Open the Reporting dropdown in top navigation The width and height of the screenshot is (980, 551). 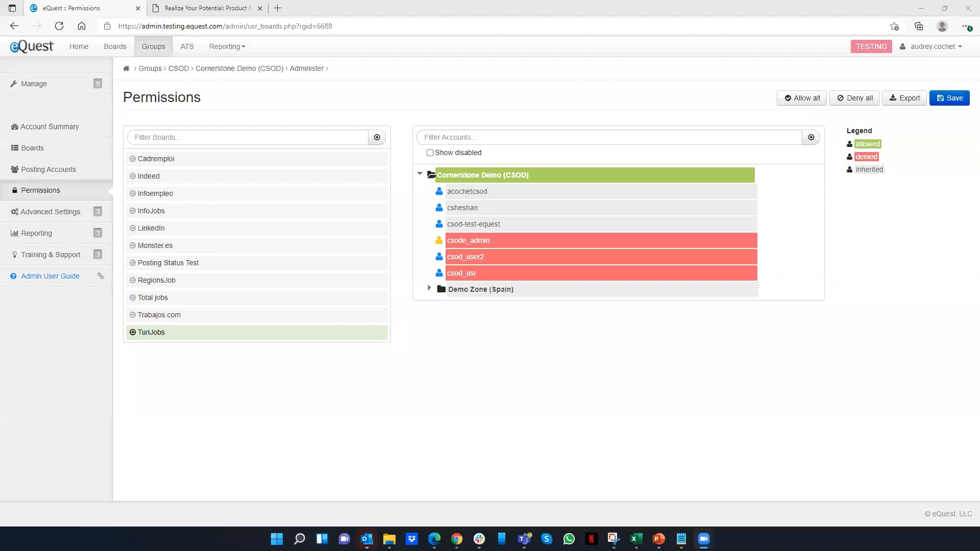[x=227, y=46]
